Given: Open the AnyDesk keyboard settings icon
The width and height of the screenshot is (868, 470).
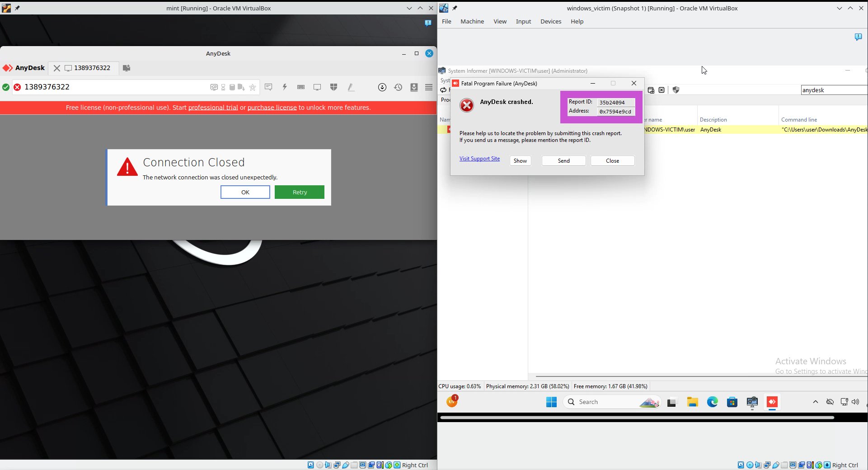Looking at the screenshot, I should (301, 87).
